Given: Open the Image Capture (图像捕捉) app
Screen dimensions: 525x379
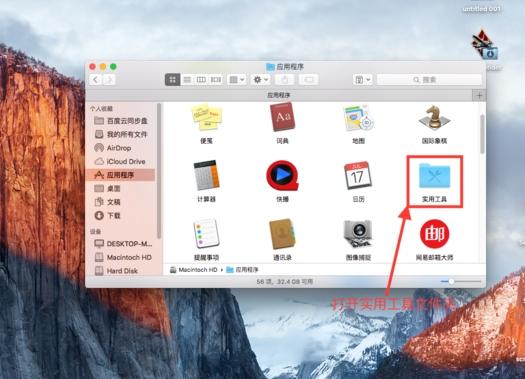Looking at the screenshot, I should coord(358,234).
